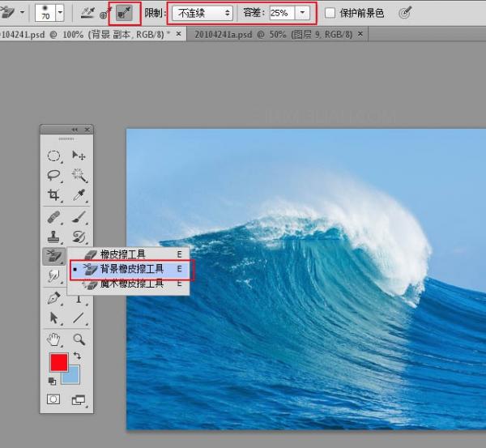486x448 pixels.
Task: Close the 20104241a.psd tab
Action: [360, 33]
